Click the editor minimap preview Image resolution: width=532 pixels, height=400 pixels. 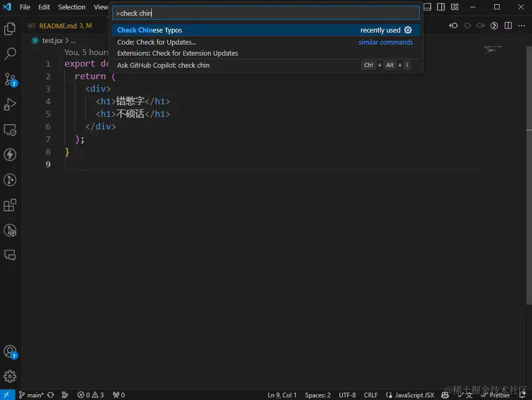point(493,50)
